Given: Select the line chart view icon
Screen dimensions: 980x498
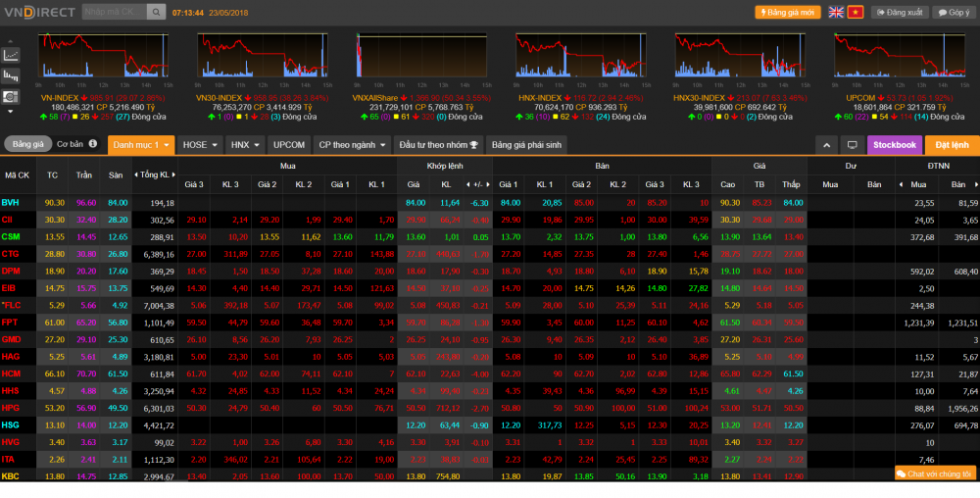Looking at the screenshot, I should point(12,54).
